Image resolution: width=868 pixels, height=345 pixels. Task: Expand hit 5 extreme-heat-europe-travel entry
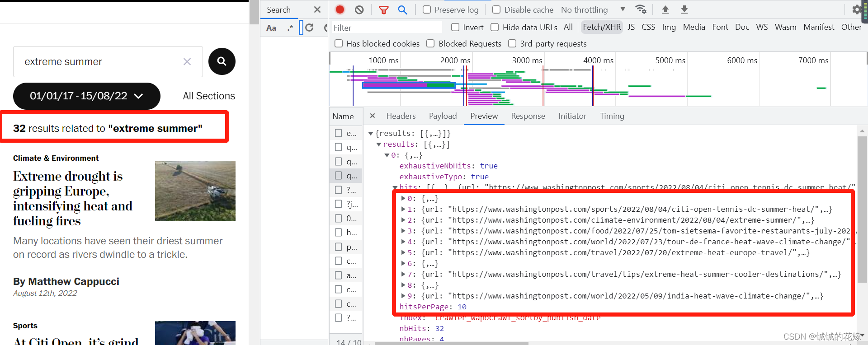[403, 252]
